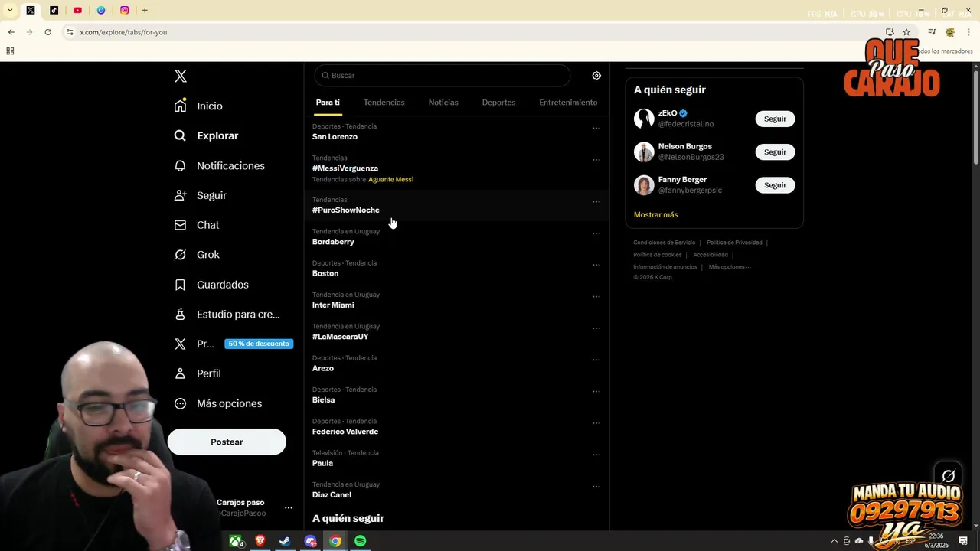The height and width of the screenshot is (551, 980).
Task: Switch to the TikTok browser tab
Action: pos(54,10)
